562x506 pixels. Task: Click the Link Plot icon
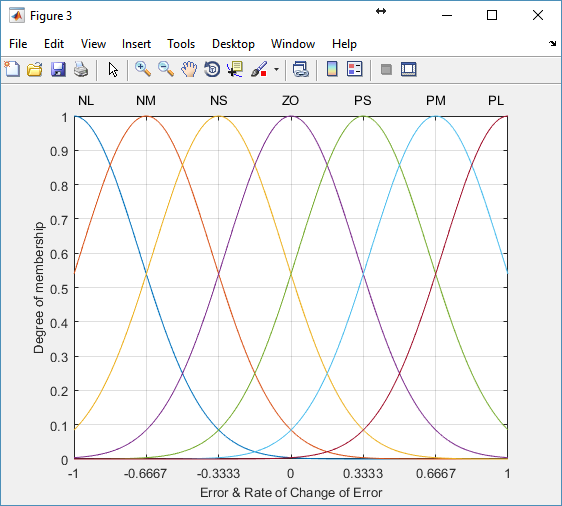pyautogui.click(x=301, y=69)
